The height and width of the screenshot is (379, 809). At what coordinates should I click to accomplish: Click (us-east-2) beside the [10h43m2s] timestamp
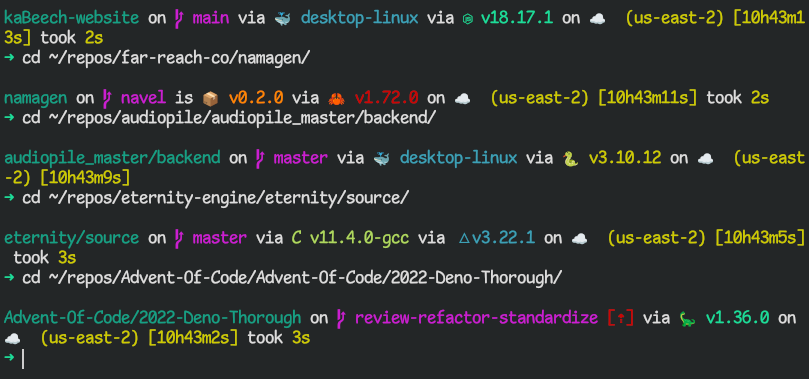pyautogui.click(x=90, y=338)
